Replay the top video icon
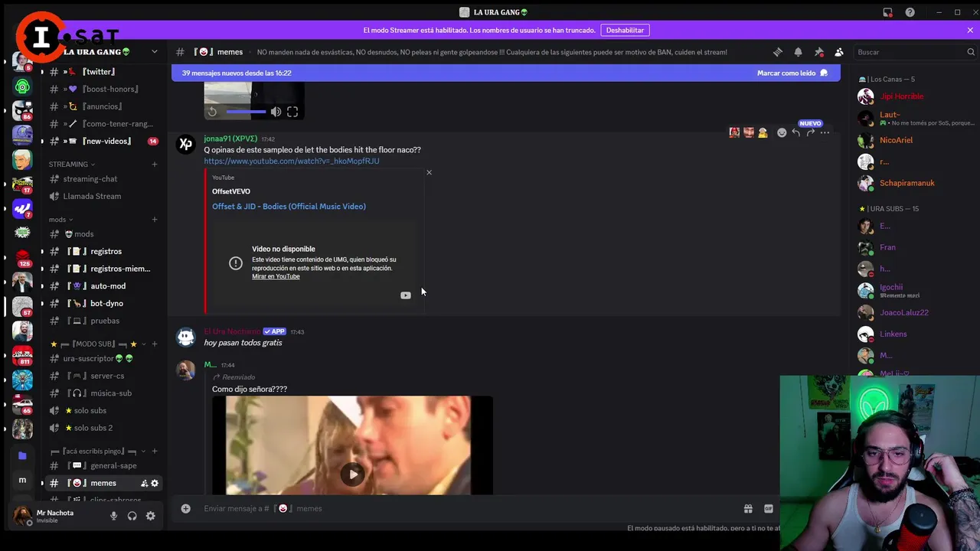 pos(212,112)
